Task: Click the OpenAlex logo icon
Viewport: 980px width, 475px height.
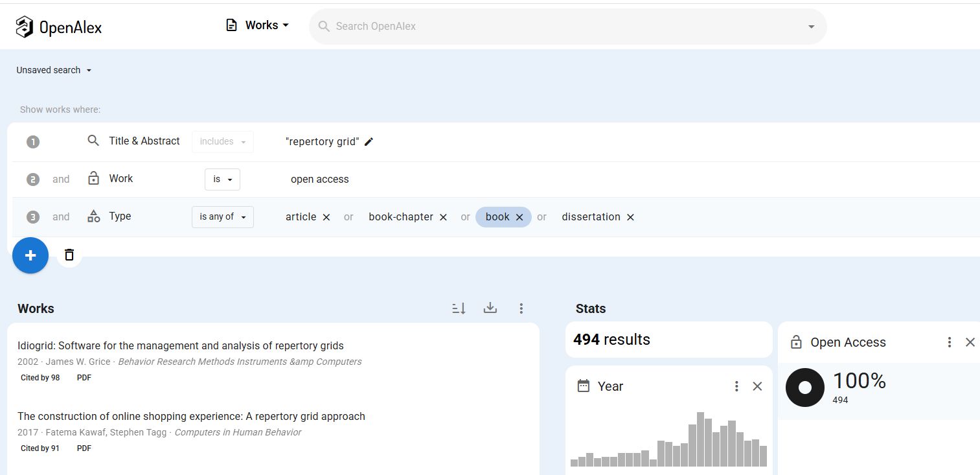Action: (x=25, y=27)
